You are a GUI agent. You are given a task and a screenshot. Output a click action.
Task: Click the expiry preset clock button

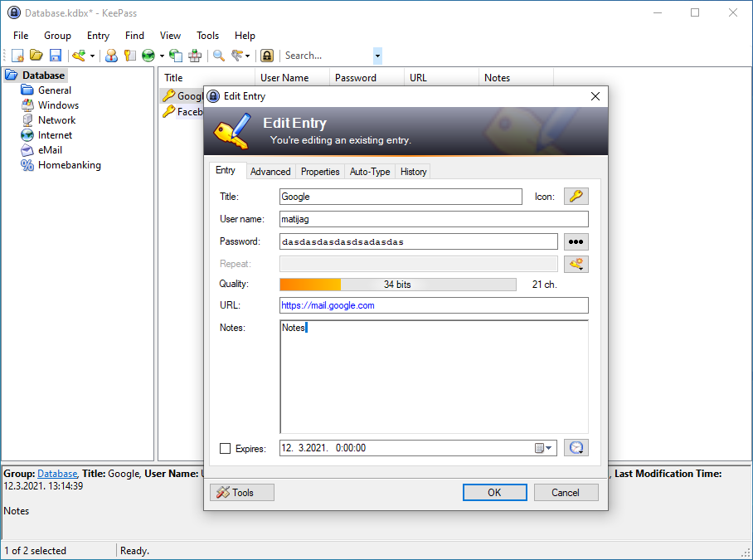[x=576, y=448]
